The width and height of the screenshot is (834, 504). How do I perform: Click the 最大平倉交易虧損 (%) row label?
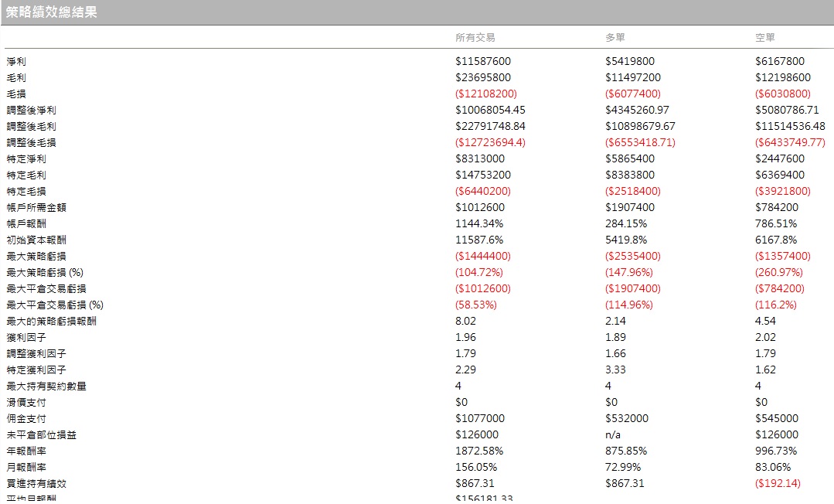click(x=55, y=305)
